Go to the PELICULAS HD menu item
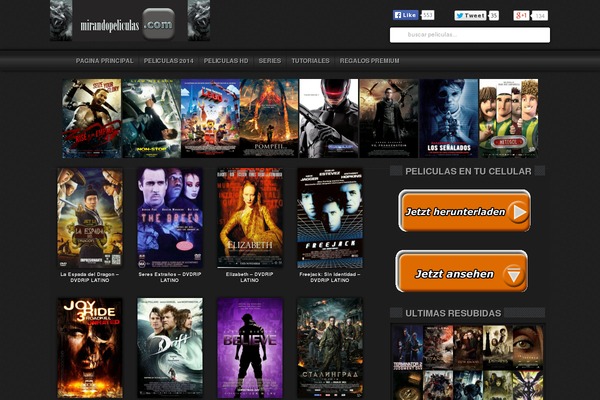600x400 pixels. point(226,60)
